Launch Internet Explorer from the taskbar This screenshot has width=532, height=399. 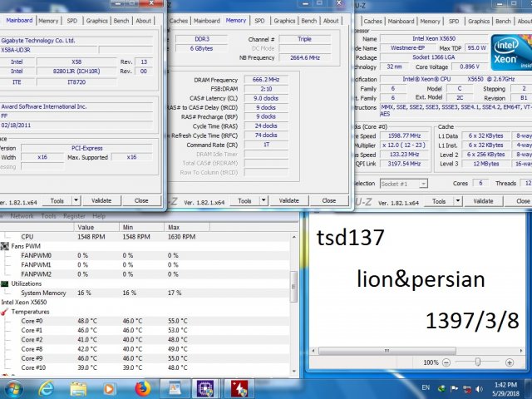(46, 389)
